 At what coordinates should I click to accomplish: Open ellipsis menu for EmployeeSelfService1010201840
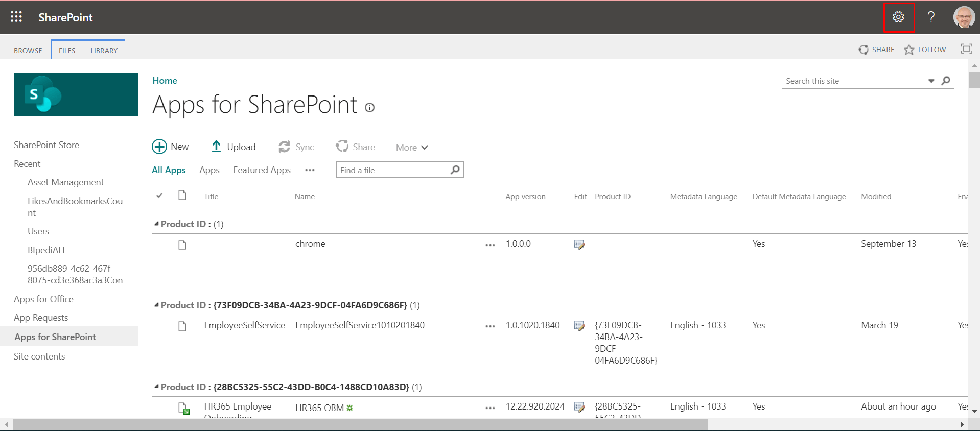[490, 326]
